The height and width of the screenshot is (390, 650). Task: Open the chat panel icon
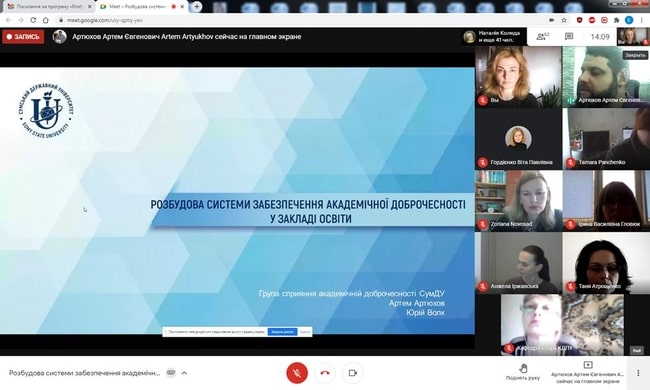[569, 36]
